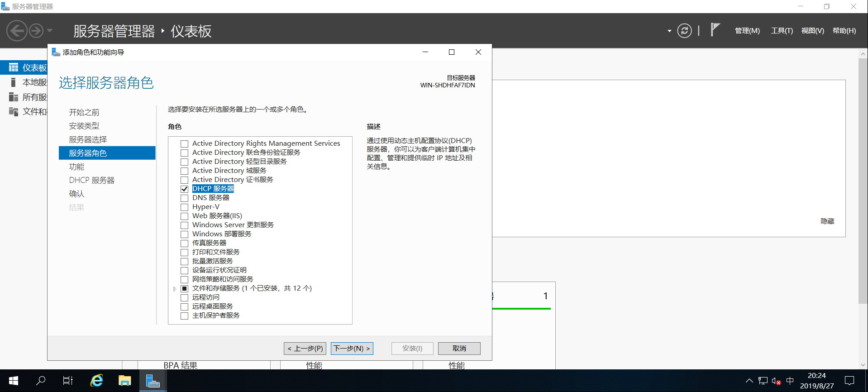This screenshot has height=392, width=868.
Task: Select the 所有服务器 sidebar icon
Action: pos(14,97)
